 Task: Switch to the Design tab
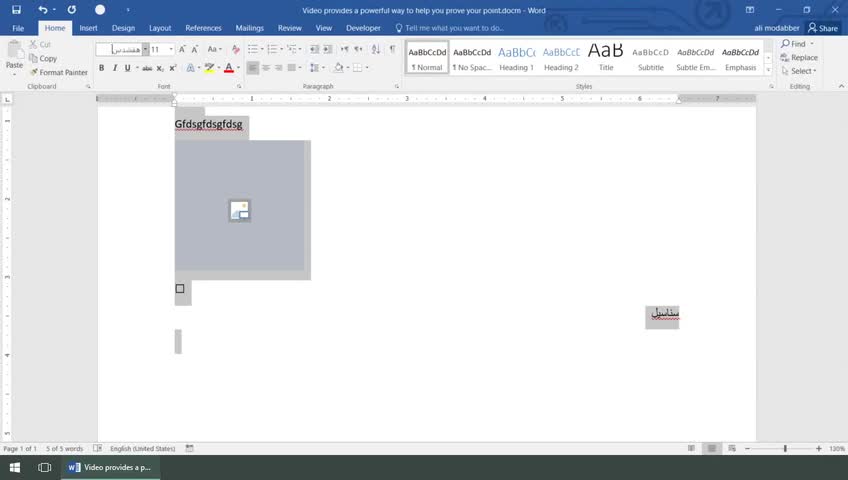tap(123, 28)
